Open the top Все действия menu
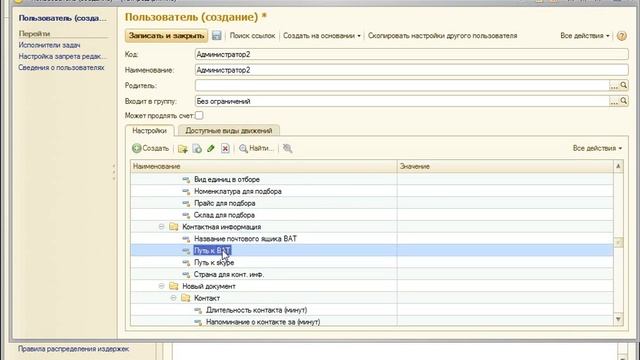The width and height of the screenshot is (640, 360). (584, 36)
